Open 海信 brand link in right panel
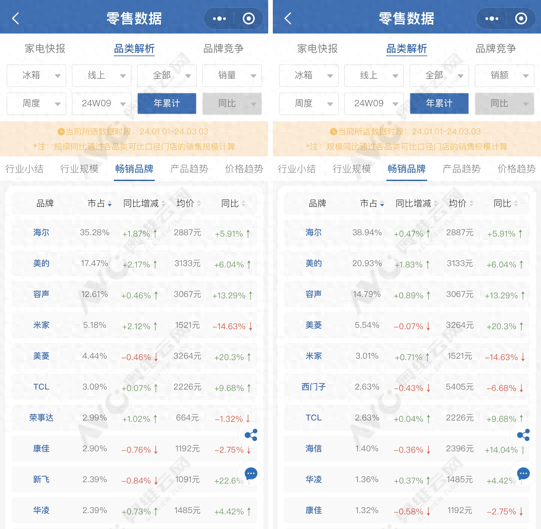Viewport: 541px width, 529px height. tap(314, 449)
